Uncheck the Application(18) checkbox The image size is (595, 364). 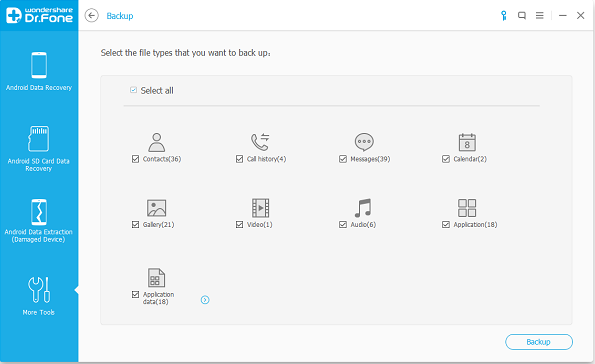(x=446, y=225)
